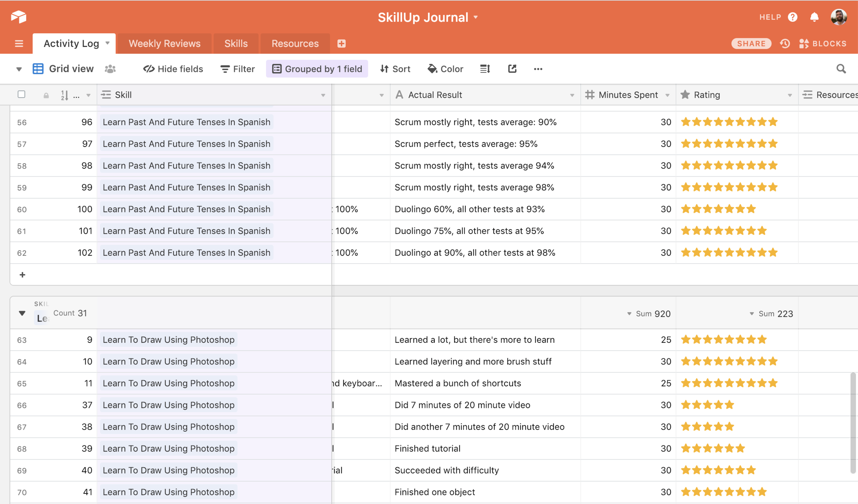Collapse the Photoshop group with triangle
858x504 pixels.
pos(22,313)
